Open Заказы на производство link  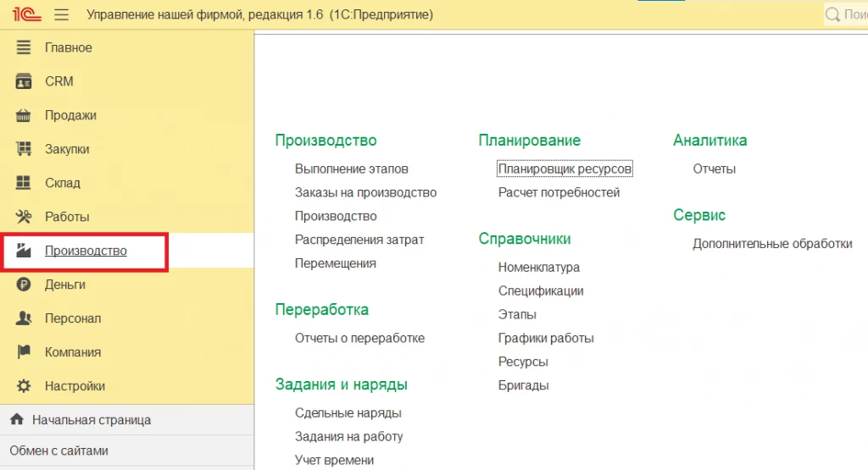366,192
